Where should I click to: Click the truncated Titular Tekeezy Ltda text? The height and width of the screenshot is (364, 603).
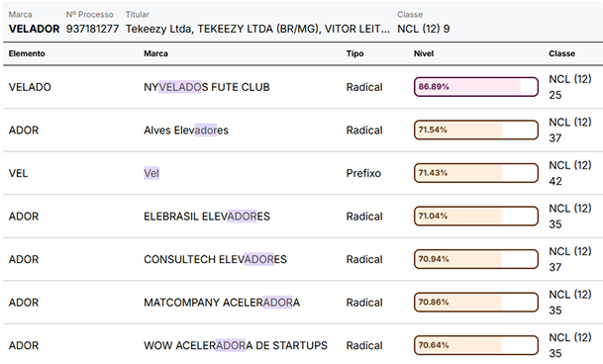click(x=257, y=29)
